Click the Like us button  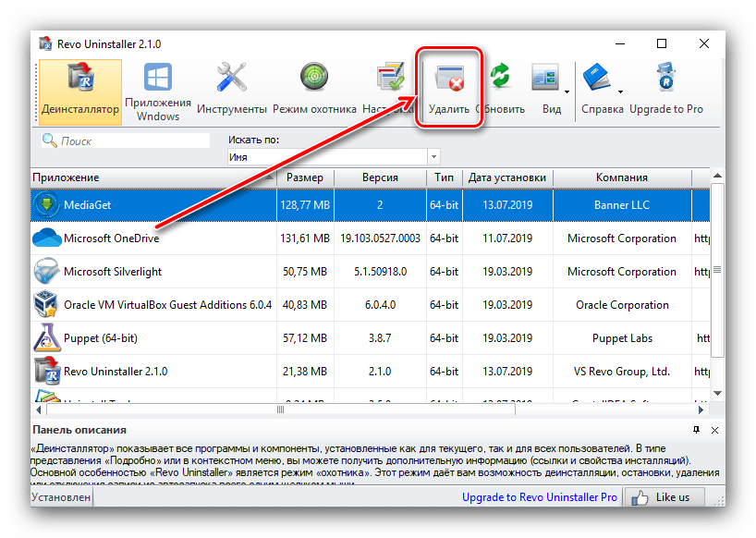[664, 497]
